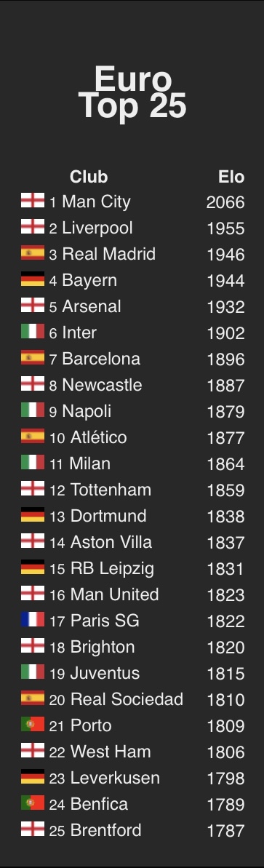The height and width of the screenshot is (868, 264).
Task: Click the Germany flag beside Leverkusen
Action: coord(33,776)
